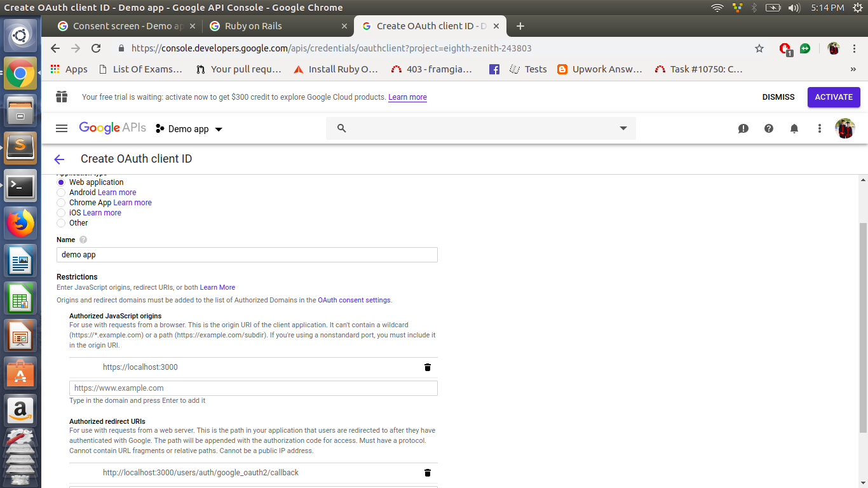This screenshot has height=488, width=868.
Task: Open the feedback icon in console header
Action: pos(743,128)
